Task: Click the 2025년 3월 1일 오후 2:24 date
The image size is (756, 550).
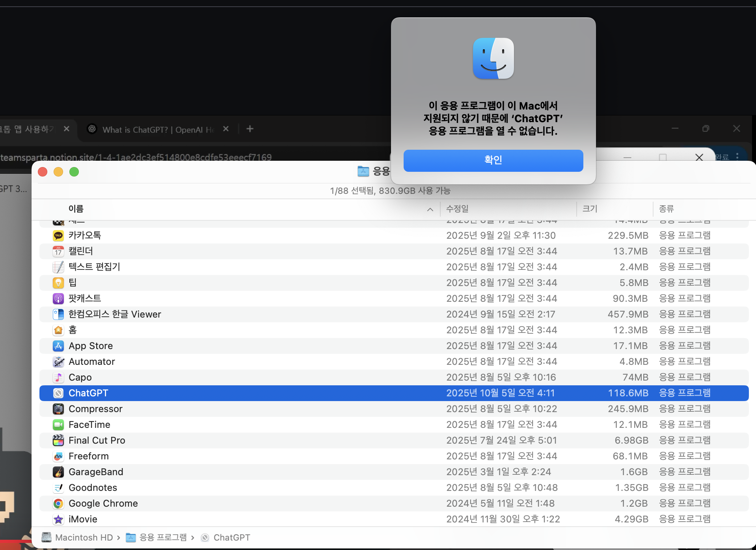Action: point(499,472)
